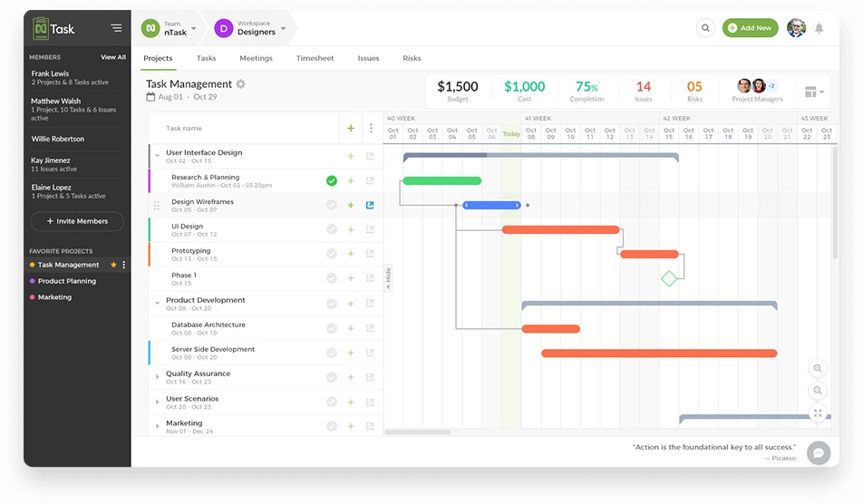The image size is (863, 504).
Task: Open details of User Interface Design row
Action: pyautogui.click(x=370, y=156)
